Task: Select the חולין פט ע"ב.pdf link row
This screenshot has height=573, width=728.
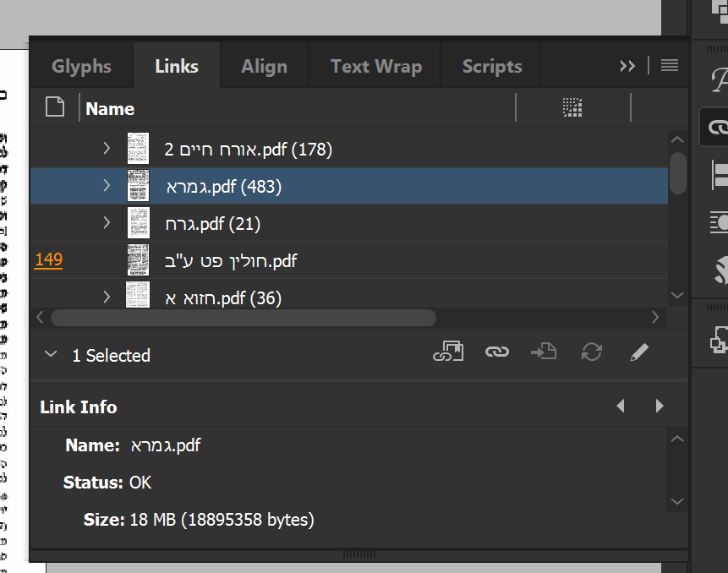Action: tap(231, 260)
